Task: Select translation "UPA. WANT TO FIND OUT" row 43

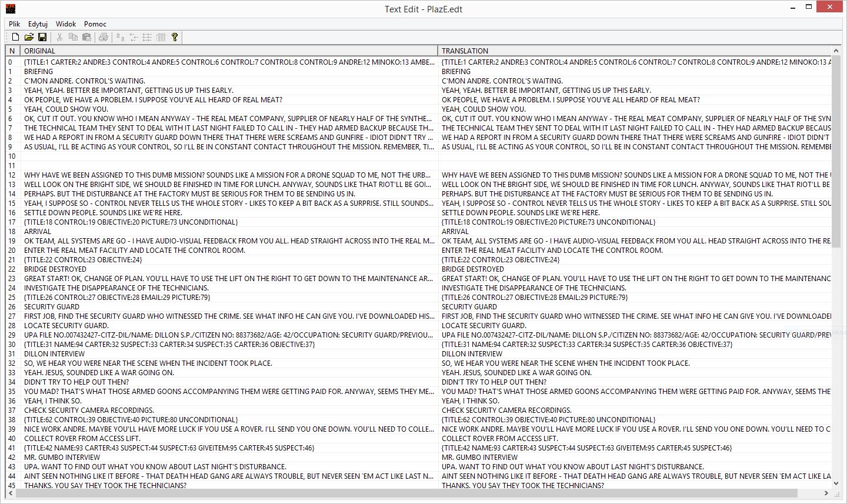Action: click(x=573, y=467)
